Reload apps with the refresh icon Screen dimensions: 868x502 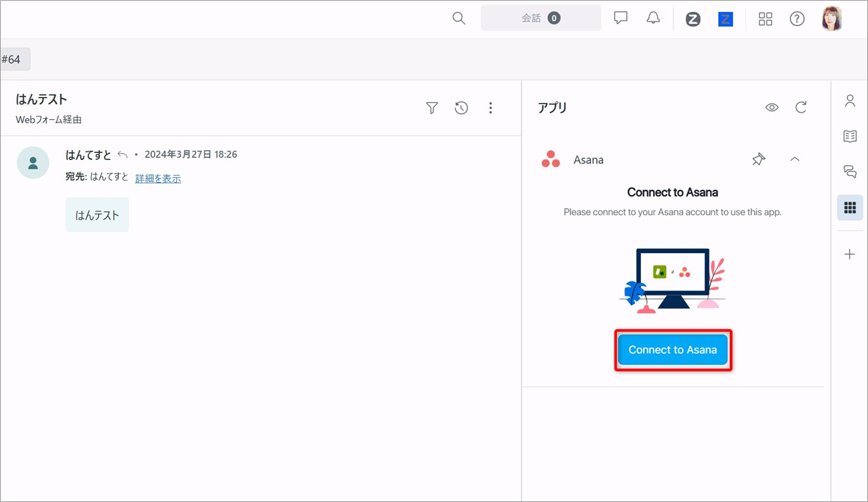[801, 108]
